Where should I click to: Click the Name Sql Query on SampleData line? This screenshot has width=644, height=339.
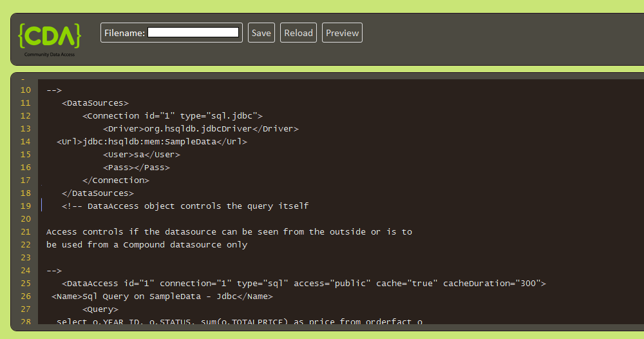(162, 296)
